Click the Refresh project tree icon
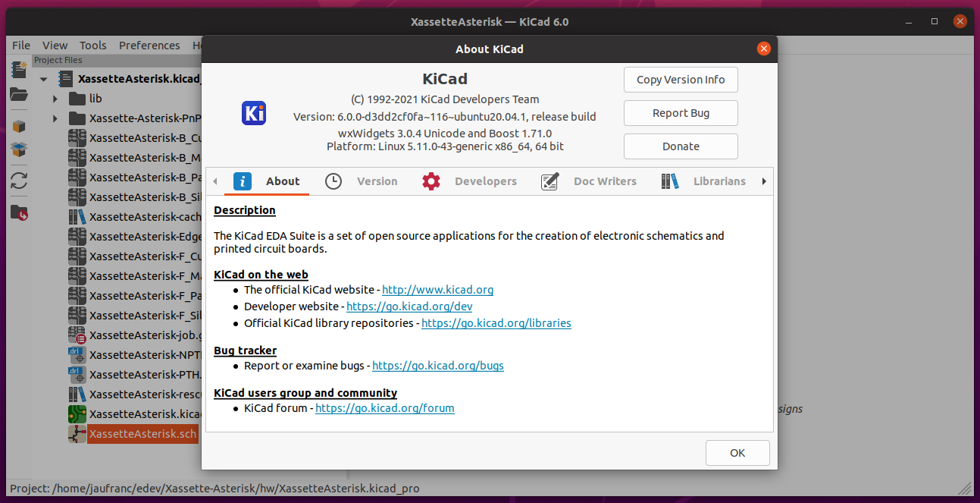This screenshot has height=503, width=980. point(18,181)
